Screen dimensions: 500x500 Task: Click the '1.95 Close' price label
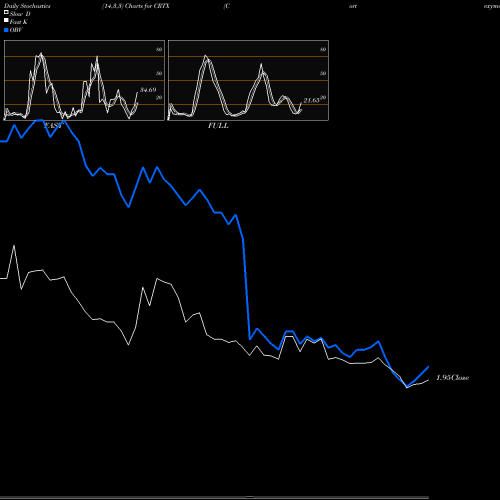(453, 378)
